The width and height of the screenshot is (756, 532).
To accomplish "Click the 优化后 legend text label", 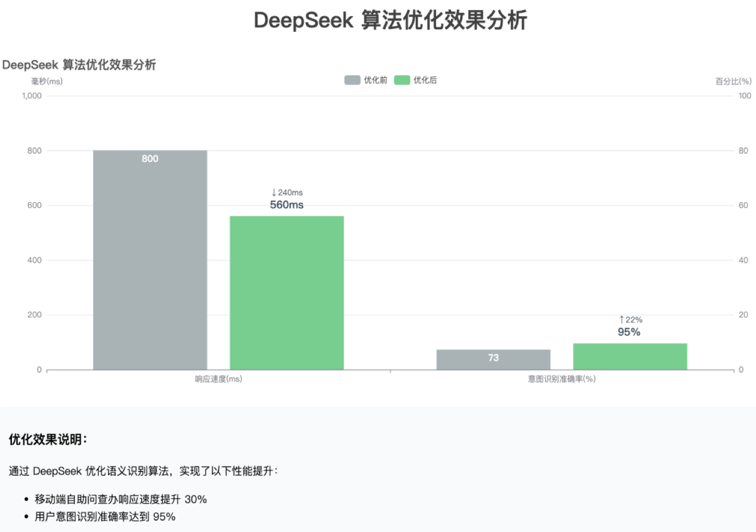I will (x=425, y=80).
